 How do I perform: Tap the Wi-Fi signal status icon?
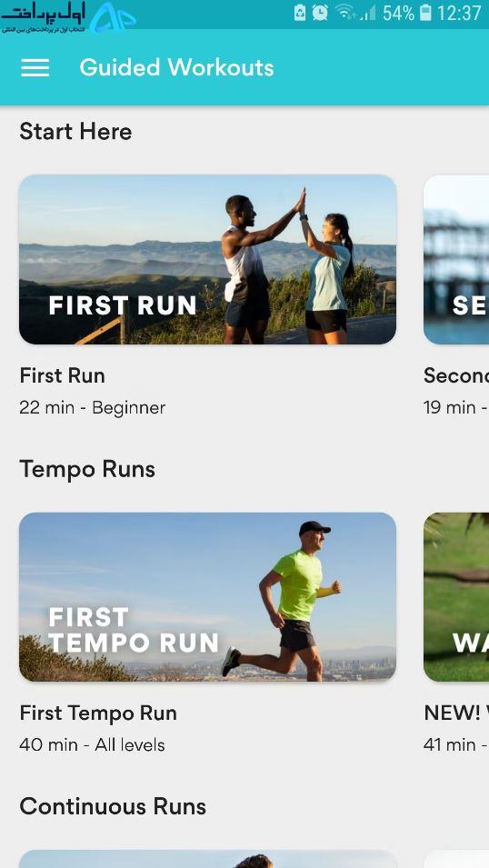pos(345,12)
